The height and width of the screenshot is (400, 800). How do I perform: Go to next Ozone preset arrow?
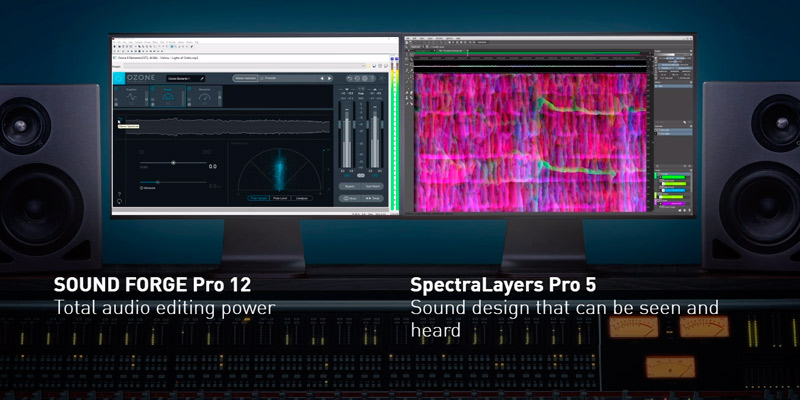pos(329,78)
